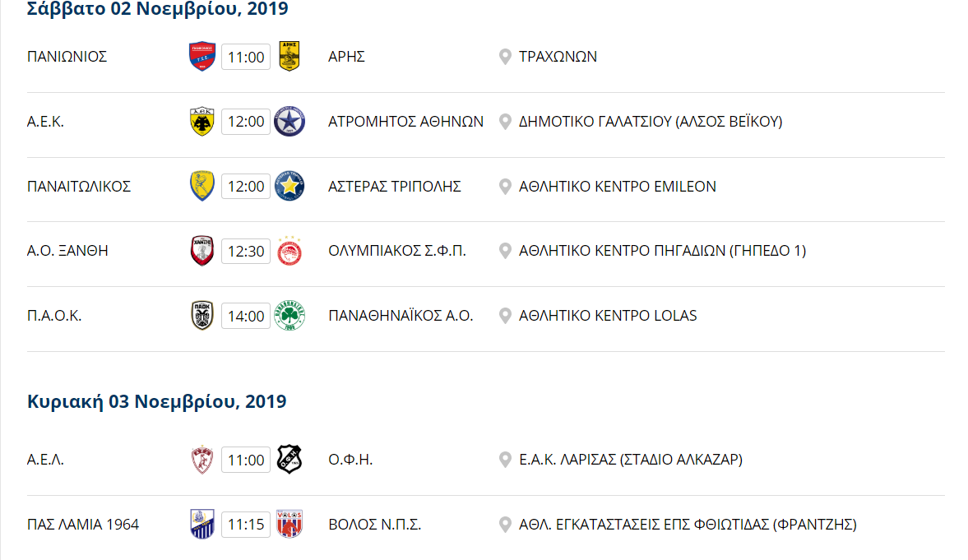Viewport: 968px width, 560px height.
Task: Click the ΠΑΝΑΙΤΩΛΙΚΟΣ team name
Action: (79, 187)
